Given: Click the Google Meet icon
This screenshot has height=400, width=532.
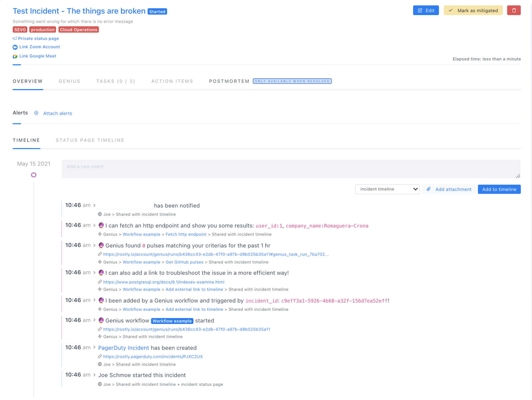Looking at the screenshot, I should (15, 57).
